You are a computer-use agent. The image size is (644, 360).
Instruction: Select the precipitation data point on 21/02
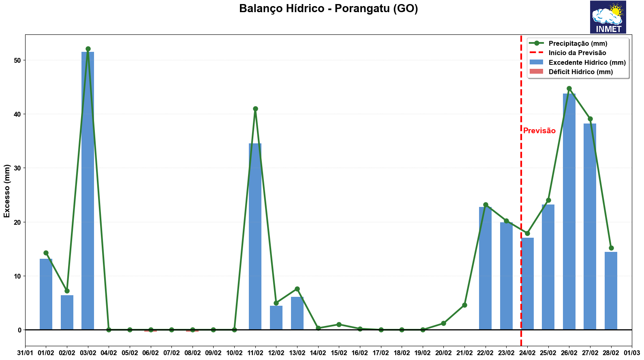[464, 305]
